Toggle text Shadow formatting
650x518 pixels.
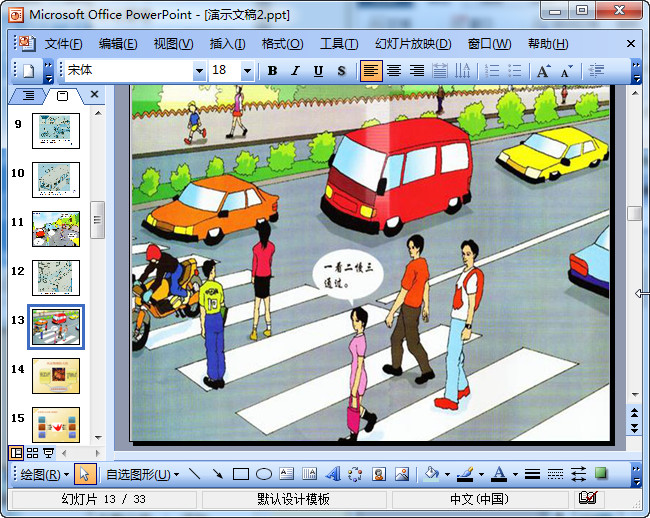pyautogui.click(x=341, y=71)
